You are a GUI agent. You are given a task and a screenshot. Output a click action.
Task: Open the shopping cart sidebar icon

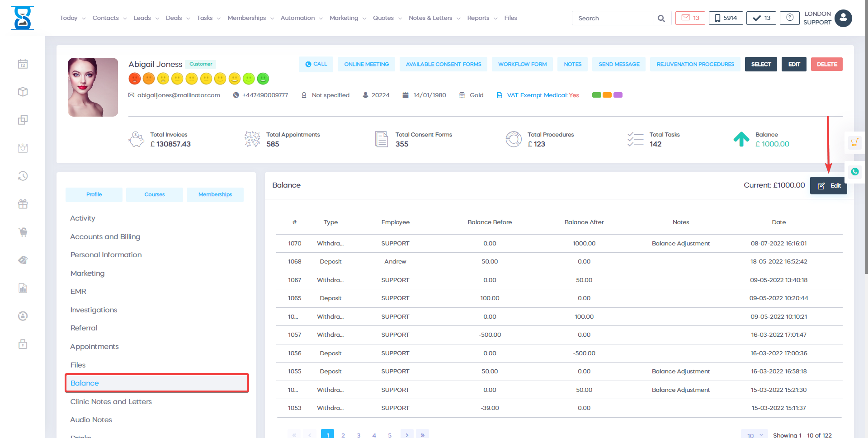click(23, 232)
